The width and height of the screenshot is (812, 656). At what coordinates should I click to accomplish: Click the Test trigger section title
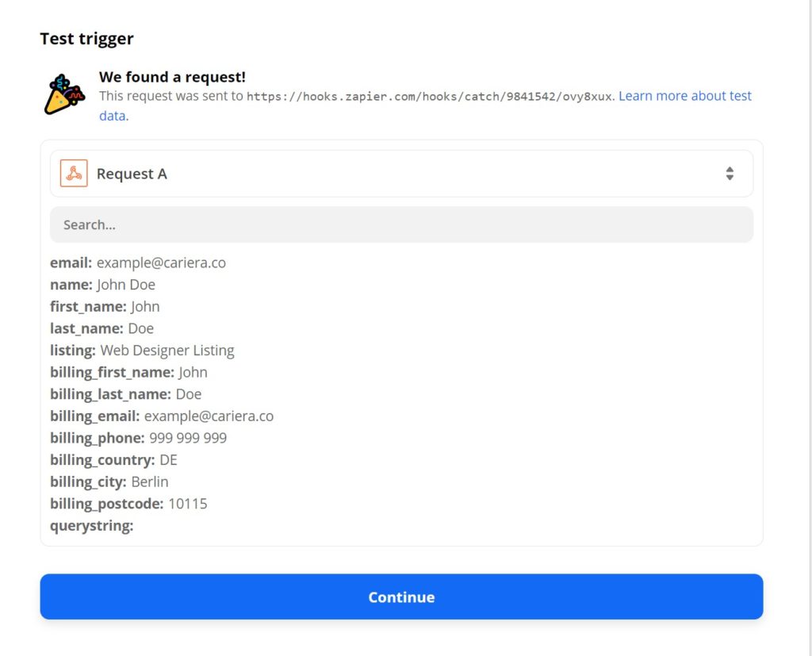(87, 39)
